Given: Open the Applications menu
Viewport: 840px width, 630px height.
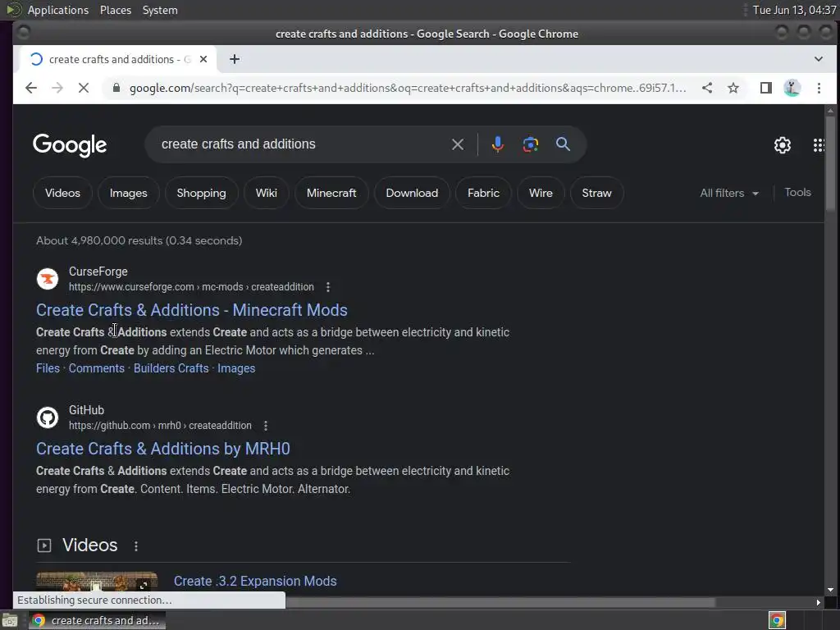Looking at the screenshot, I should 58,10.
